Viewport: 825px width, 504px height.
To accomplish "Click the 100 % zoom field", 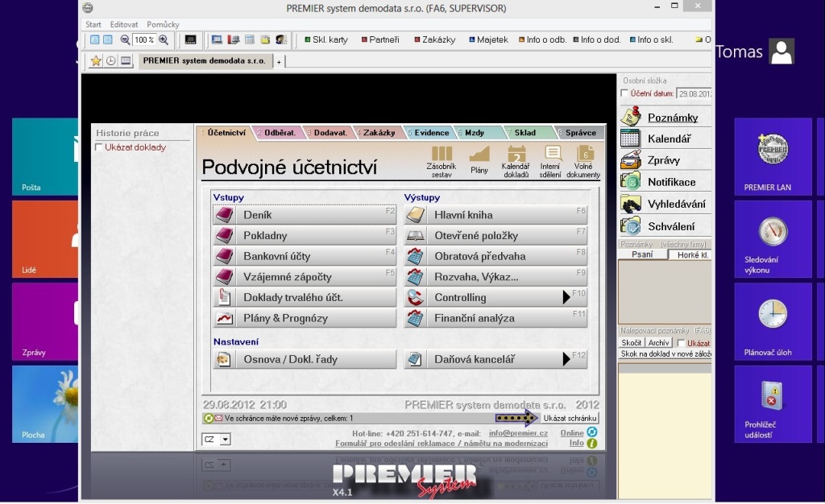I will 144,39.
